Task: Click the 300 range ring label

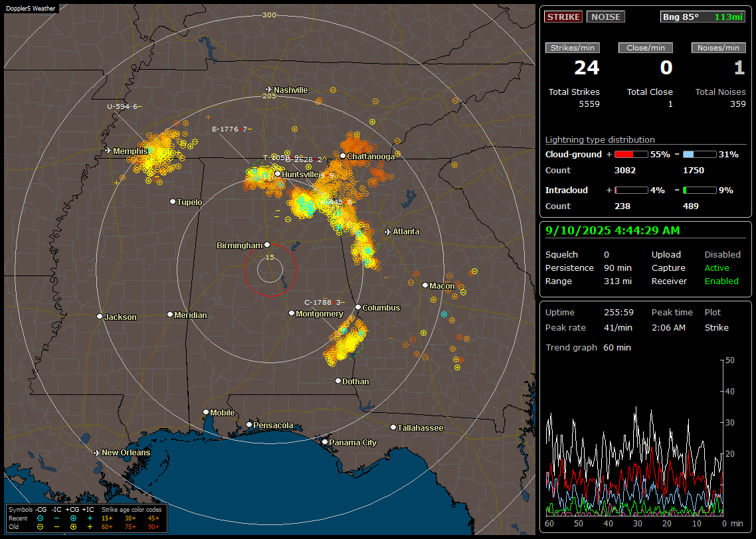Action: coord(269,15)
